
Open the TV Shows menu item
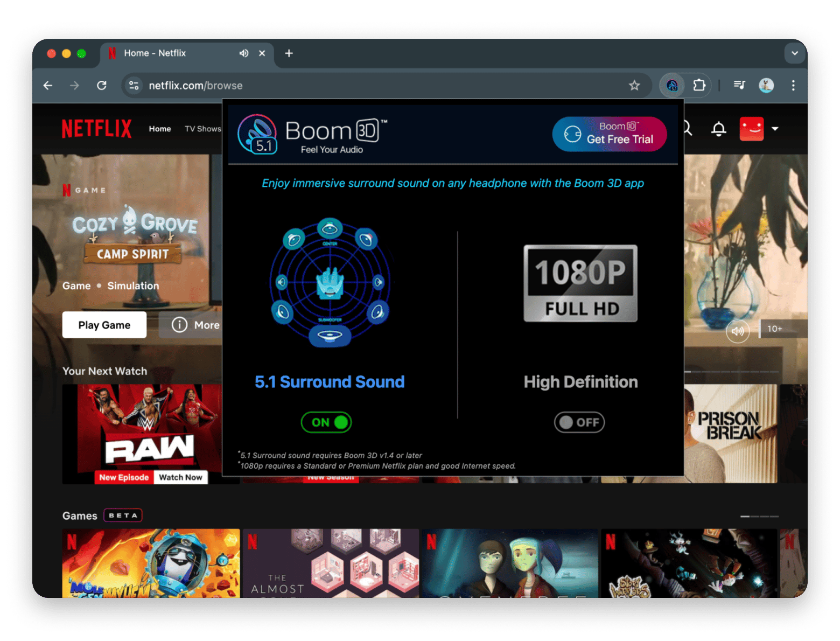click(202, 129)
